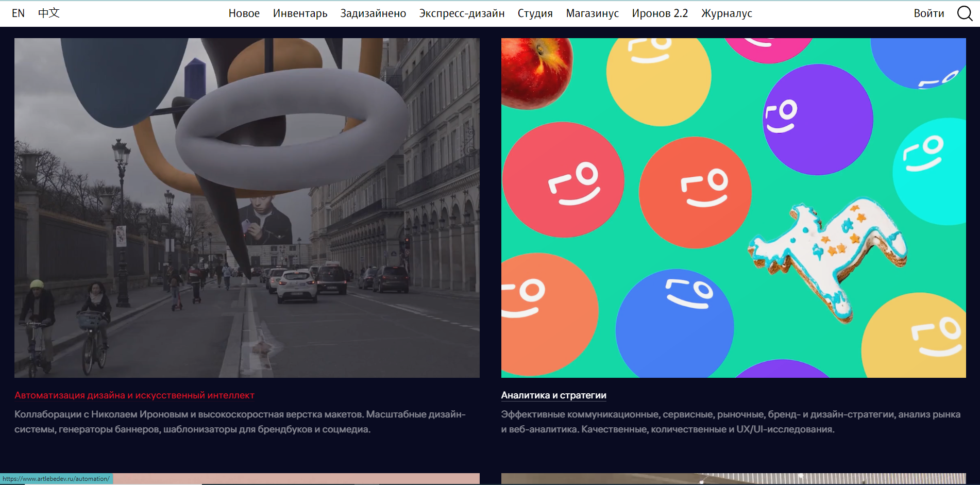Open the Новое menu item
This screenshot has width=980, height=485.
244,13
